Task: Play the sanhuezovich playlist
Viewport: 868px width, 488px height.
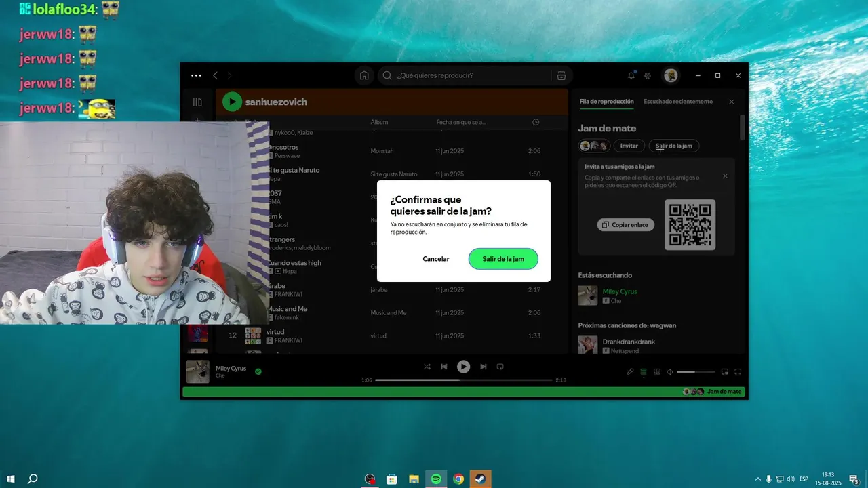Action: (232, 102)
